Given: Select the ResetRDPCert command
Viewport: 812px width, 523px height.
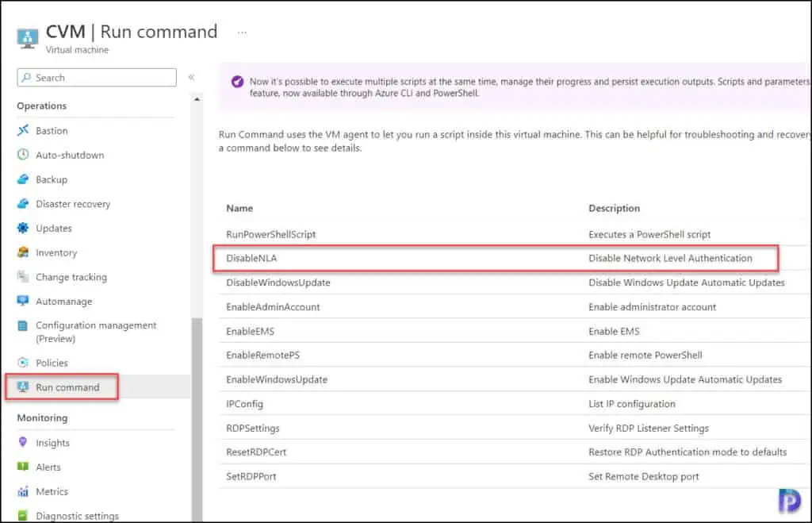Looking at the screenshot, I should click(256, 452).
